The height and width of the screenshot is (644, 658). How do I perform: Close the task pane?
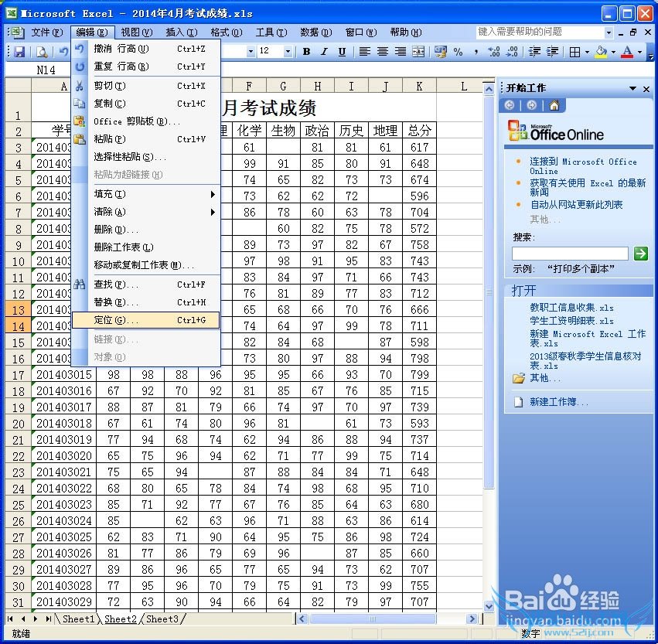click(x=646, y=89)
